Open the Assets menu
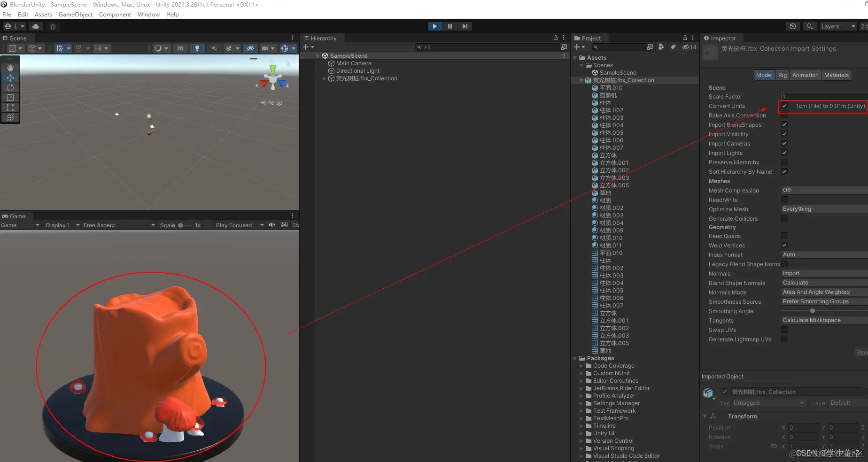This screenshot has width=868, height=462. [x=43, y=14]
